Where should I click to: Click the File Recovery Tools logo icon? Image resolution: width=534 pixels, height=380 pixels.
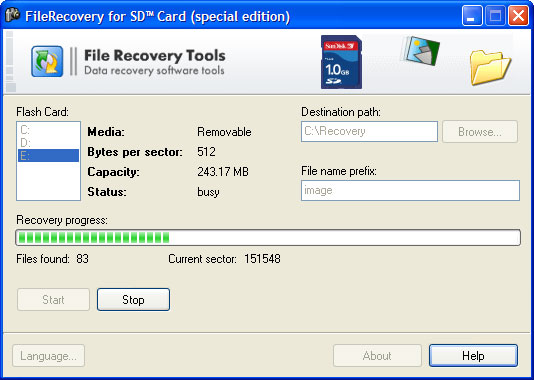point(47,61)
